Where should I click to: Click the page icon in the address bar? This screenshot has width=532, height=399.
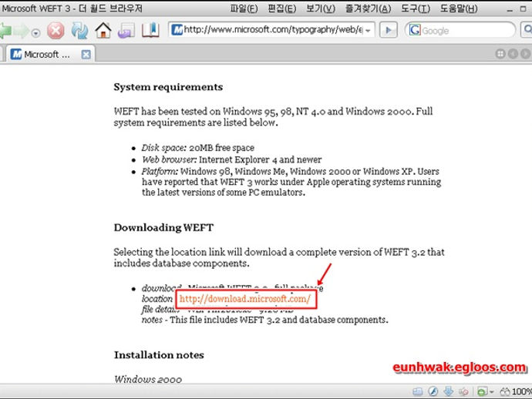pyautogui.click(x=177, y=30)
